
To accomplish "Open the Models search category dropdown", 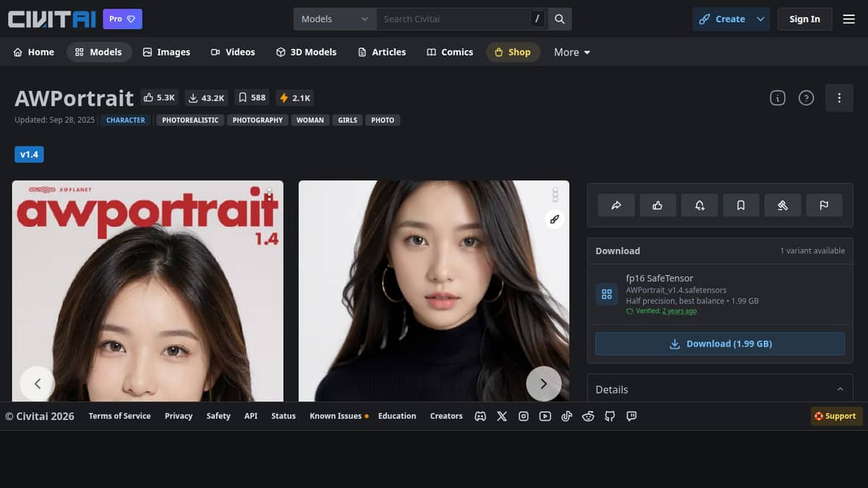I will click(x=335, y=19).
